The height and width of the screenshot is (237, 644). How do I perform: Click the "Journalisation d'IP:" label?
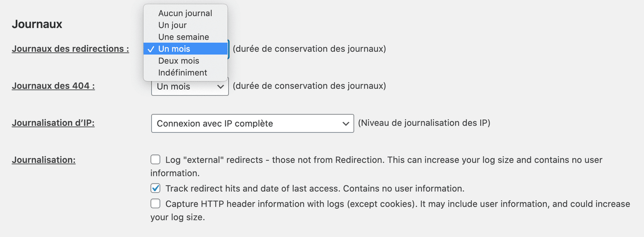(x=53, y=123)
